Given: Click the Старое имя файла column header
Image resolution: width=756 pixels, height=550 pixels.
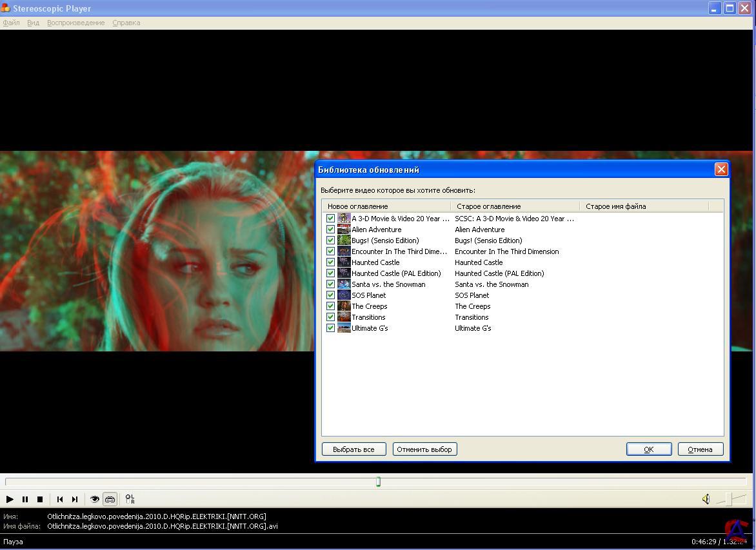Looking at the screenshot, I should click(644, 206).
